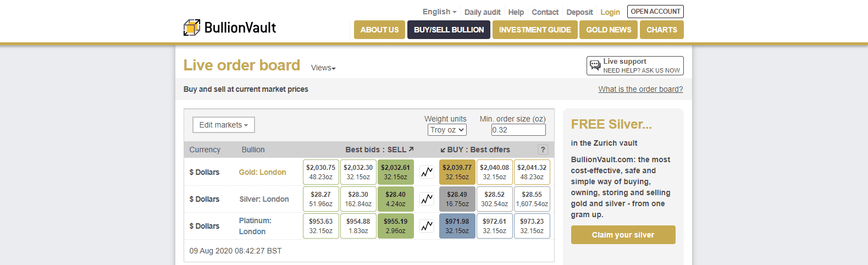Select silver best offer $28.49
This screenshot has width=868, height=265.
pos(457,199)
